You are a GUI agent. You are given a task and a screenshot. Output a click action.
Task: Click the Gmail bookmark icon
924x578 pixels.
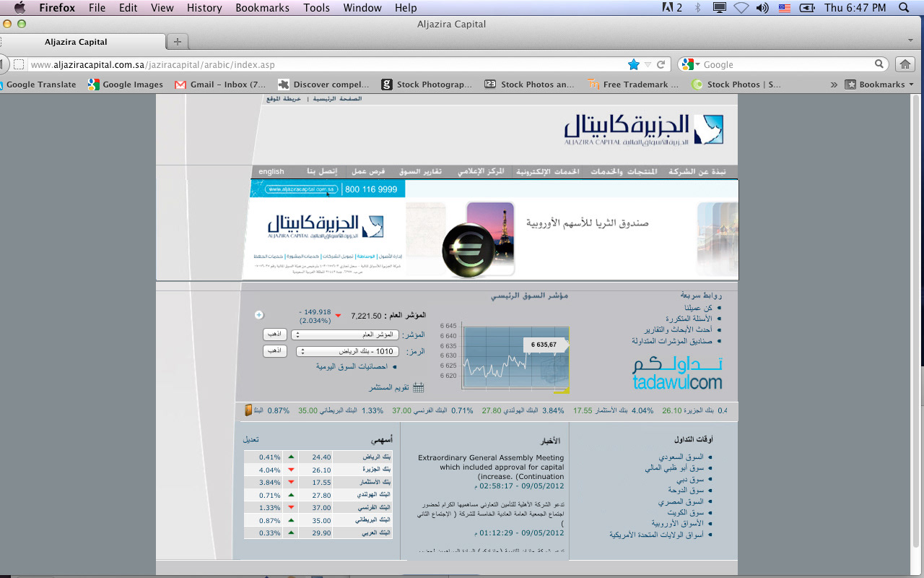point(180,85)
